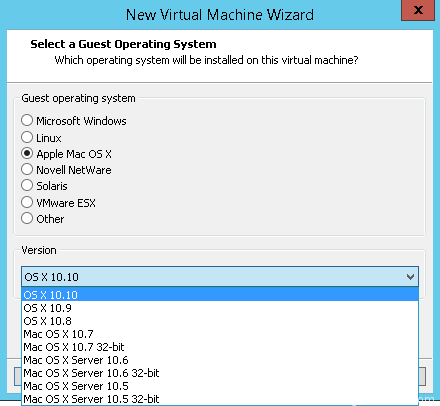Pick OS X 10.10 from the version list

click(x=220, y=295)
